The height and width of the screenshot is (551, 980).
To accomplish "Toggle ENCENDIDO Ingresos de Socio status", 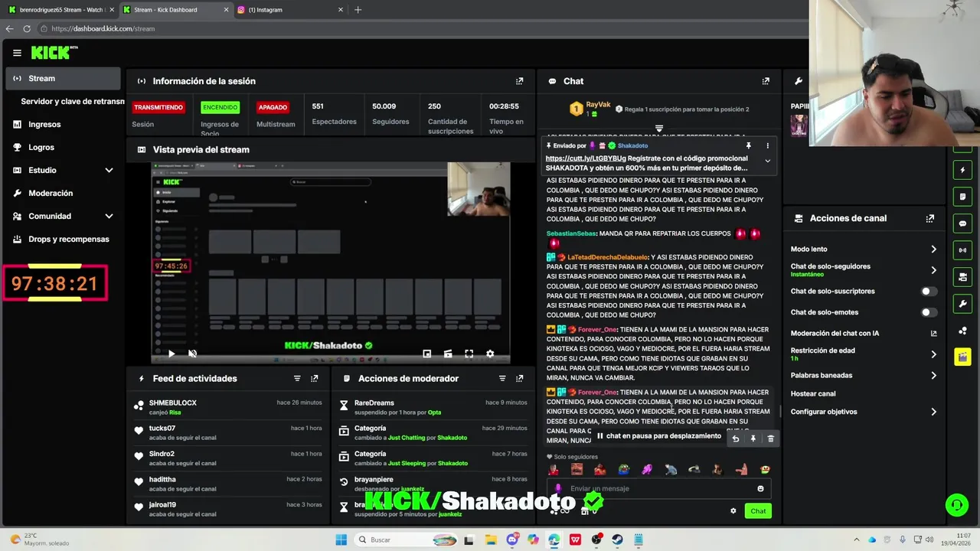I will click(x=220, y=107).
